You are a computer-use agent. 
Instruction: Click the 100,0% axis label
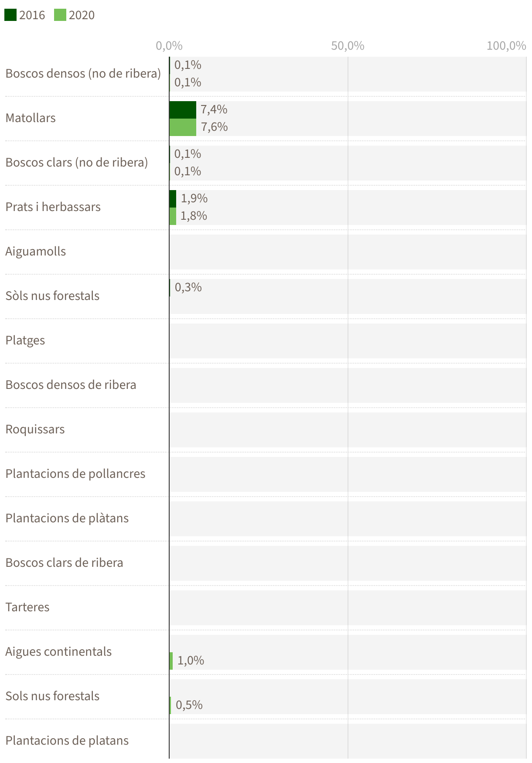point(506,46)
